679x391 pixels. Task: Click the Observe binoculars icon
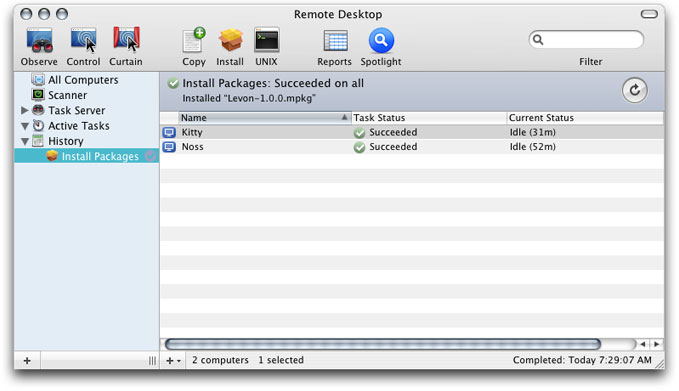(39, 40)
